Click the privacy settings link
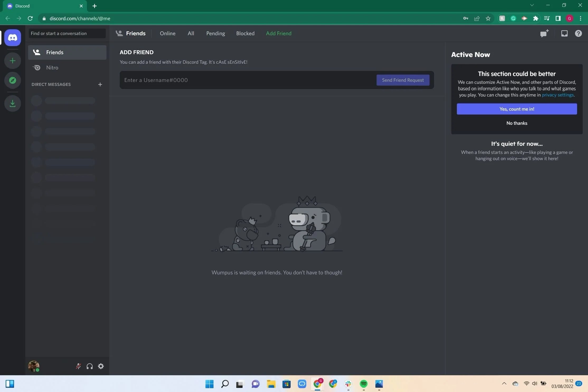Image resolution: width=588 pixels, height=392 pixels. (558, 95)
